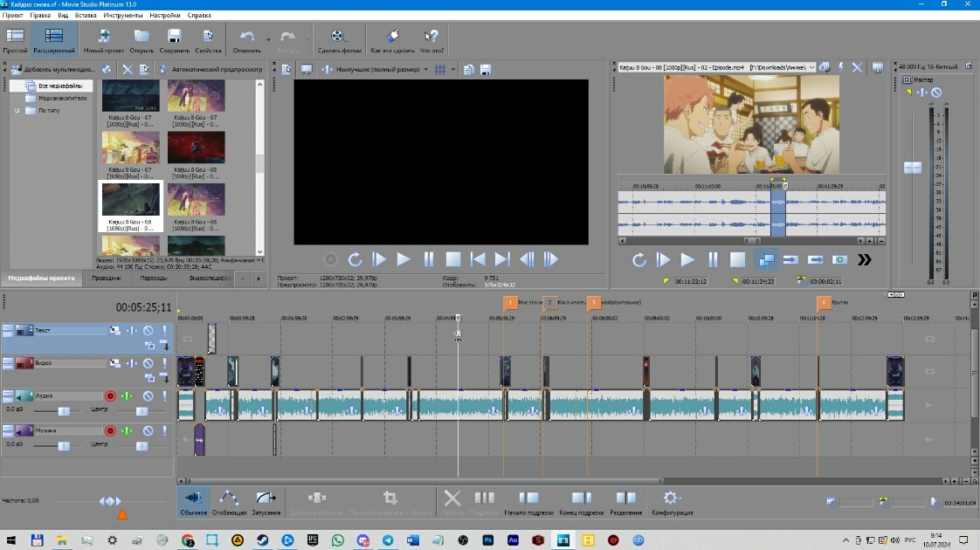980x550 pixels.
Task: Select timeline marker 1
Action: point(510,303)
